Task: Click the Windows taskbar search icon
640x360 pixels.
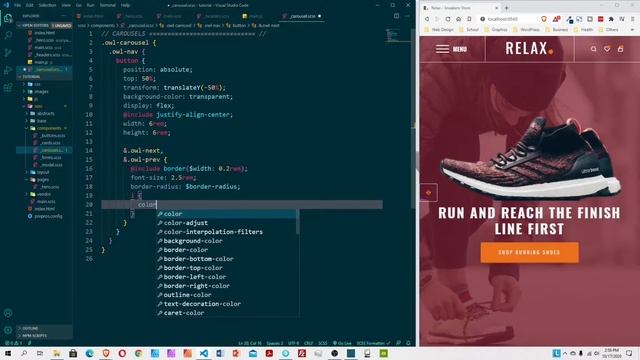Action: pos(24,353)
